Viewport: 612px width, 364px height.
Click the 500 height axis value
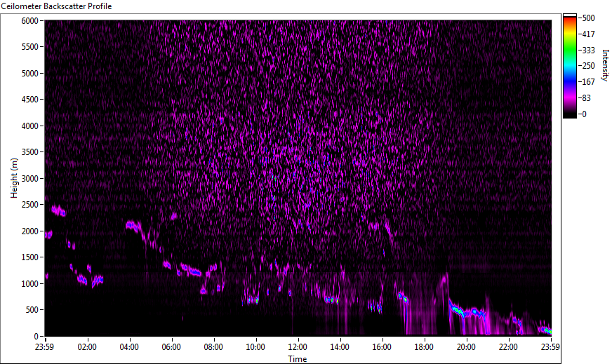click(32, 310)
